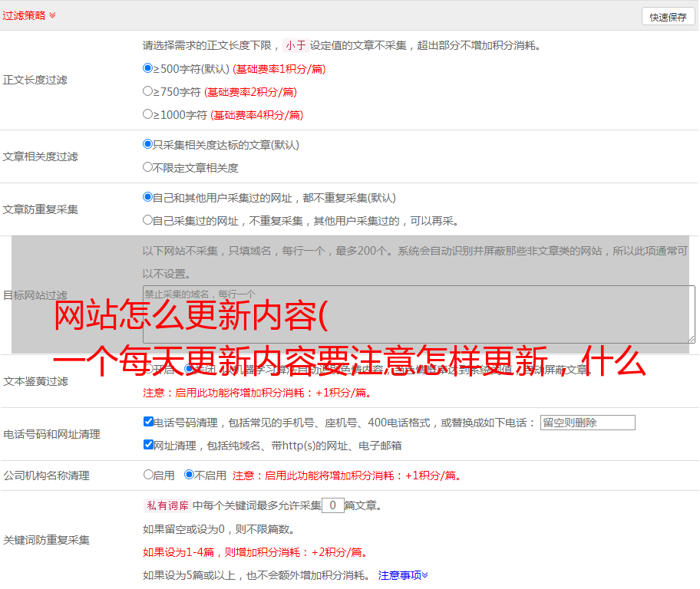Select the ≥750字符 radio option
Image resolution: width=700 pixels, height=589 pixels.
(148, 91)
